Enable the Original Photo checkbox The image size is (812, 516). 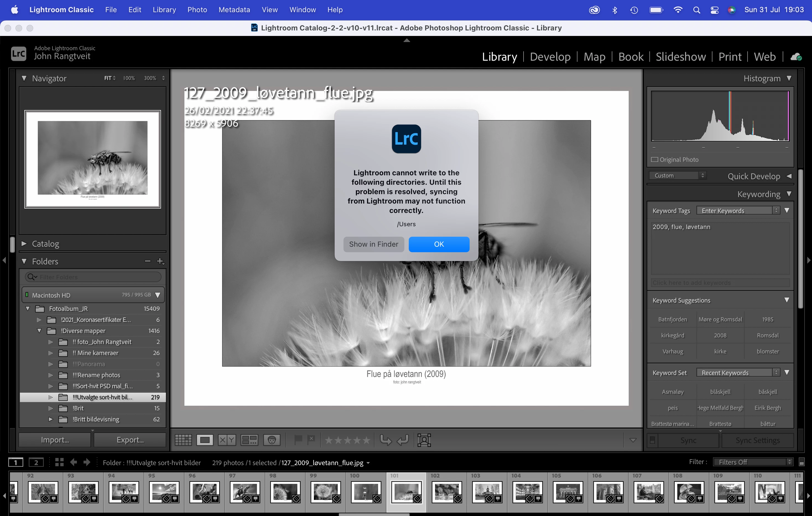[x=655, y=160]
